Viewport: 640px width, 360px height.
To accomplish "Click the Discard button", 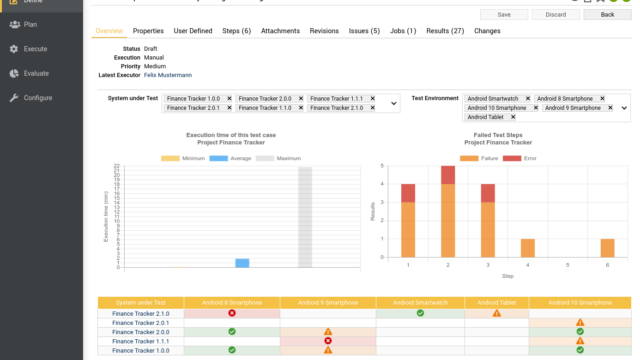I will tap(556, 15).
